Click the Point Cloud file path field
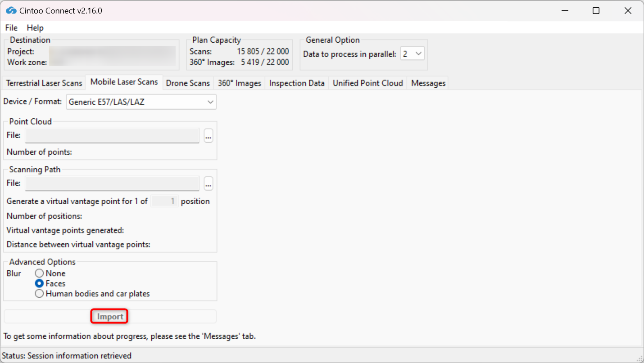Image resolution: width=644 pixels, height=363 pixels. click(x=112, y=135)
